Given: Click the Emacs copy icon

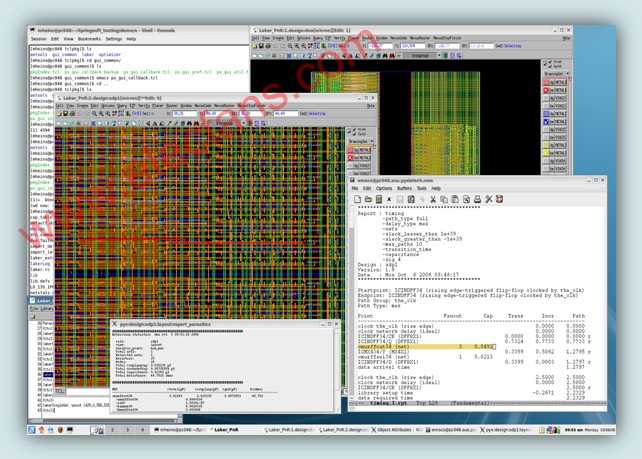Looking at the screenshot, I should (443, 199).
